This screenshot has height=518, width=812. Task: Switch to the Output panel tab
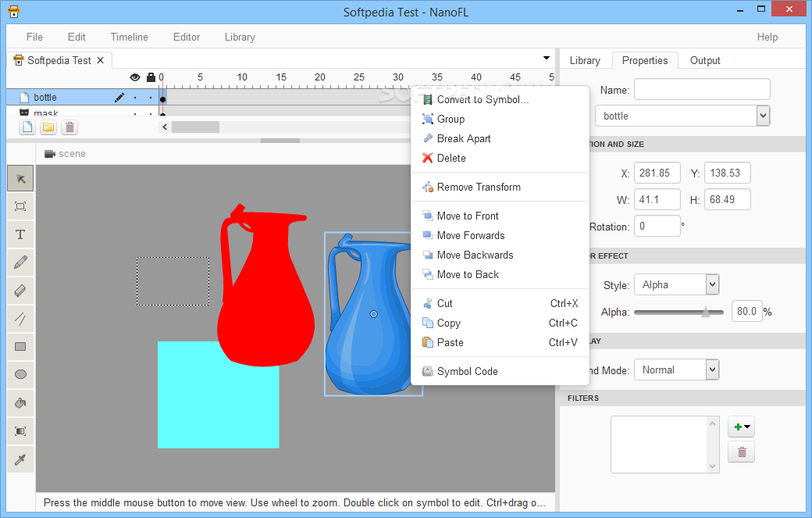coord(705,61)
